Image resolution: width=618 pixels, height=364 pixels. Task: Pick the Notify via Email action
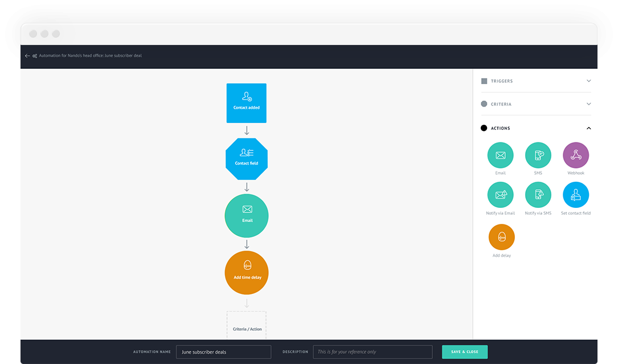500,195
